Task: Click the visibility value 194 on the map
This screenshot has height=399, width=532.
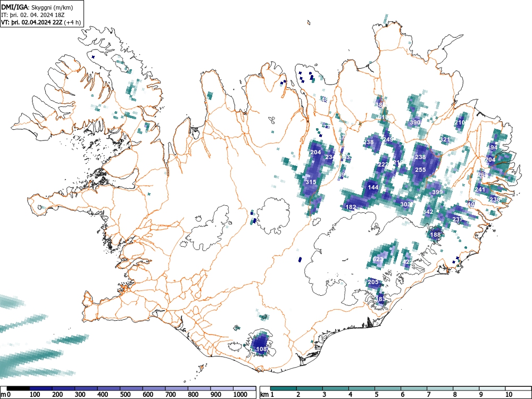Action: coord(493,147)
